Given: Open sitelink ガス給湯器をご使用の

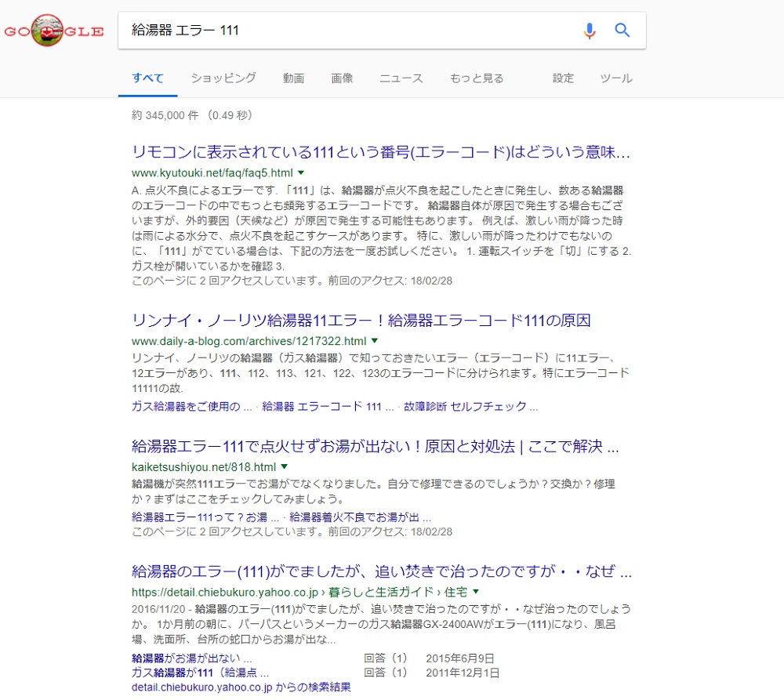Looking at the screenshot, I should (x=191, y=407).
